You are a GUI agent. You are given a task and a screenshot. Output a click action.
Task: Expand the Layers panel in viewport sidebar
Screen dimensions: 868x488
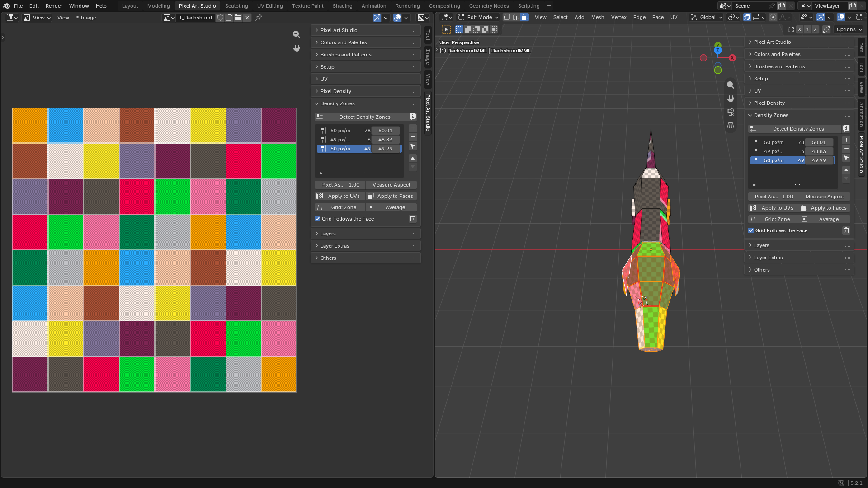(799, 245)
